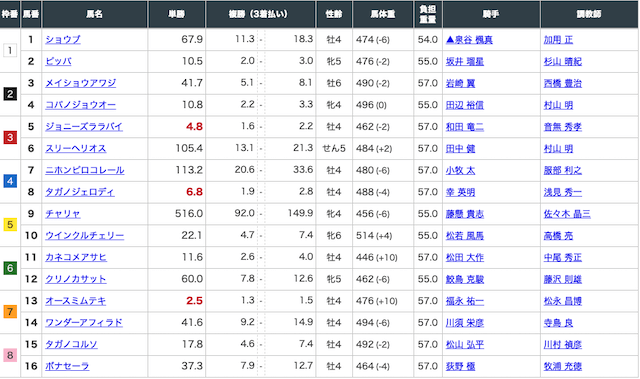Open jockey link 川須 栄彦
Screen dimensions: 640x379
tap(464, 323)
